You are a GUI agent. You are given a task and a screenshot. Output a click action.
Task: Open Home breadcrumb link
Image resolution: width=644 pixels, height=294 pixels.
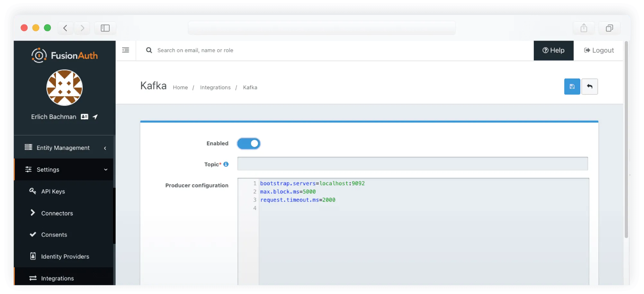coord(180,87)
